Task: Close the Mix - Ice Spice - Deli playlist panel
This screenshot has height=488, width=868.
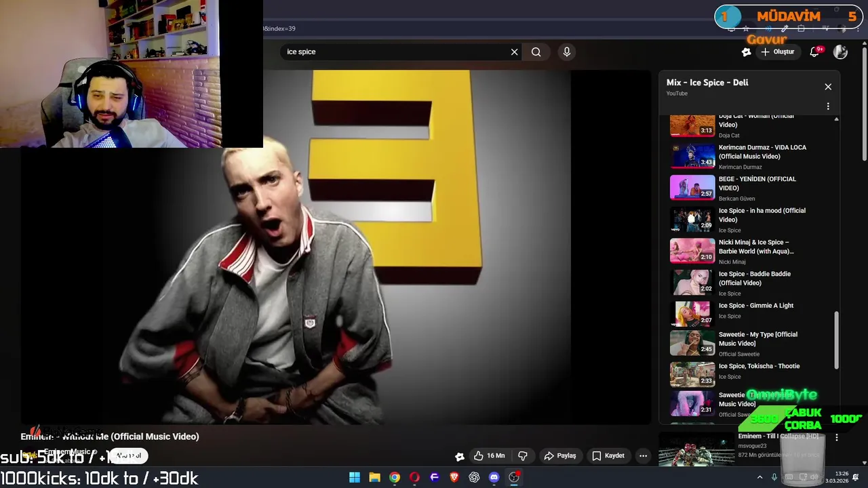Action: 828,87
